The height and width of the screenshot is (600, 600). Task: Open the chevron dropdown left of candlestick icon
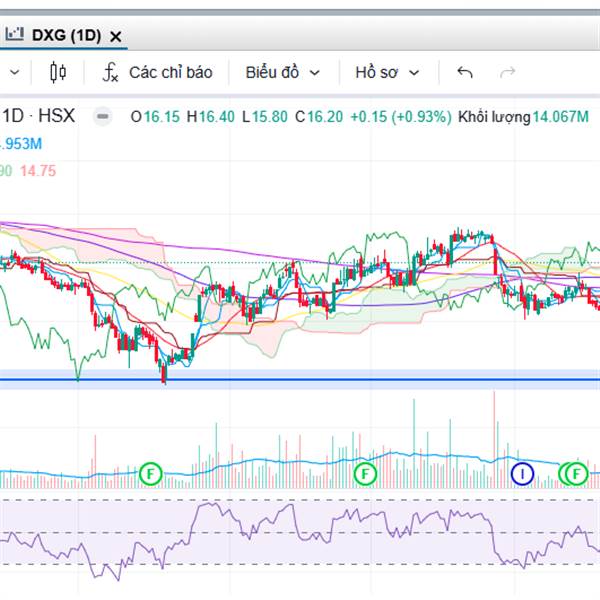click(15, 72)
